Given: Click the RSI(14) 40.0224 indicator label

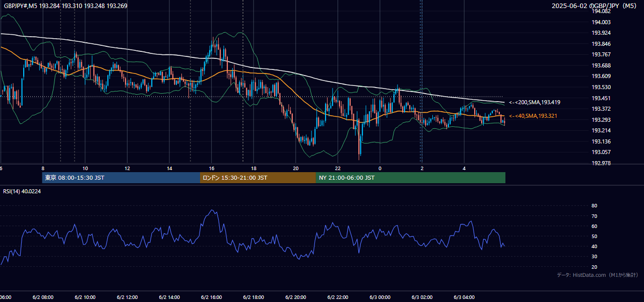Looking at the screenshot, I should (22, 191).
